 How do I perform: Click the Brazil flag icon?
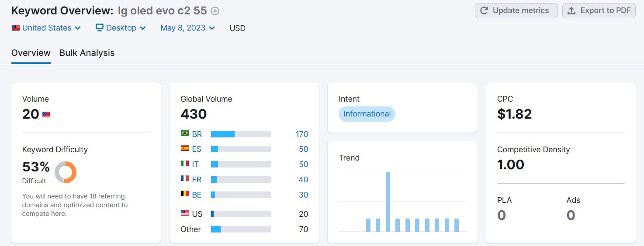coord(185,133)
